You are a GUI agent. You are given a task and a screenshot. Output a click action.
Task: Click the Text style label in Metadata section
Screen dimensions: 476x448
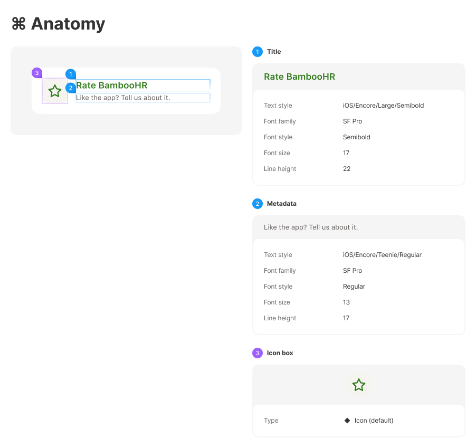[x=278, y=255]
